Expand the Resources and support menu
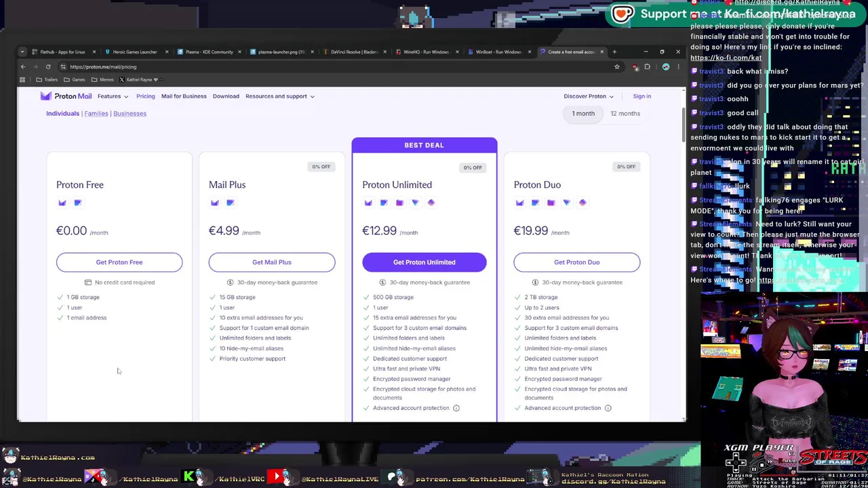 (280, 96)
